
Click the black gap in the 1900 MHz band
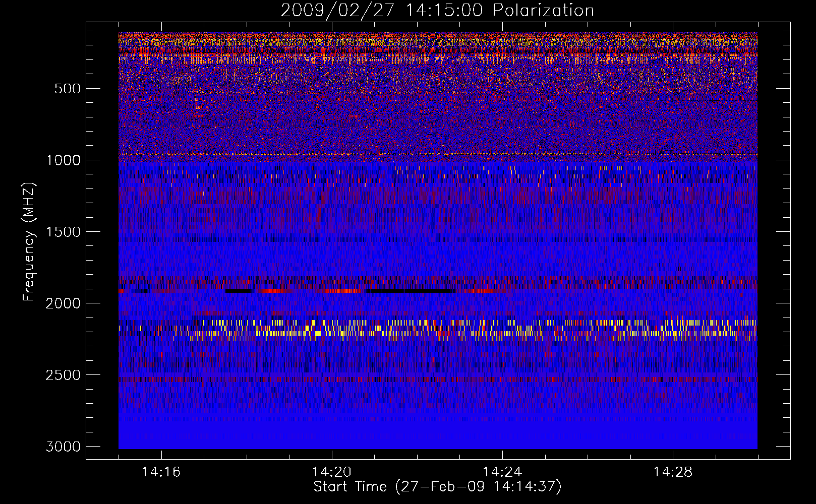pos(409,291)
